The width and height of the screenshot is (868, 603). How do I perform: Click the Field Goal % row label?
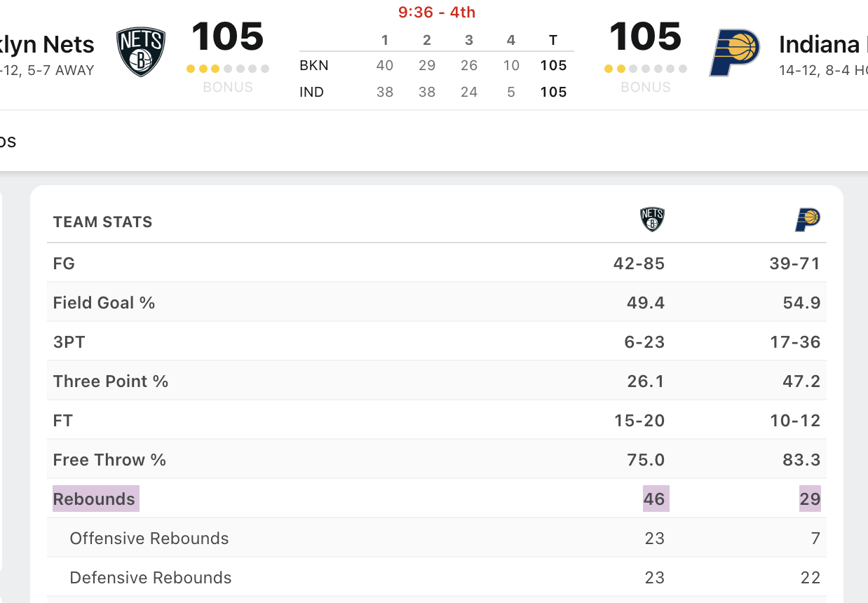tap(104, 303)
